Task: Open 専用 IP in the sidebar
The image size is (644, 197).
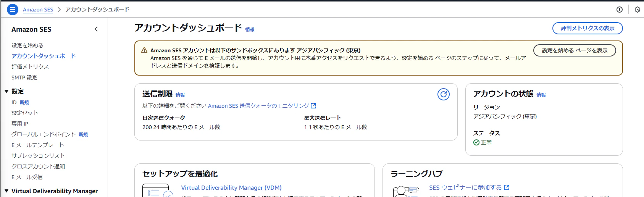Action: coord(20,124)
